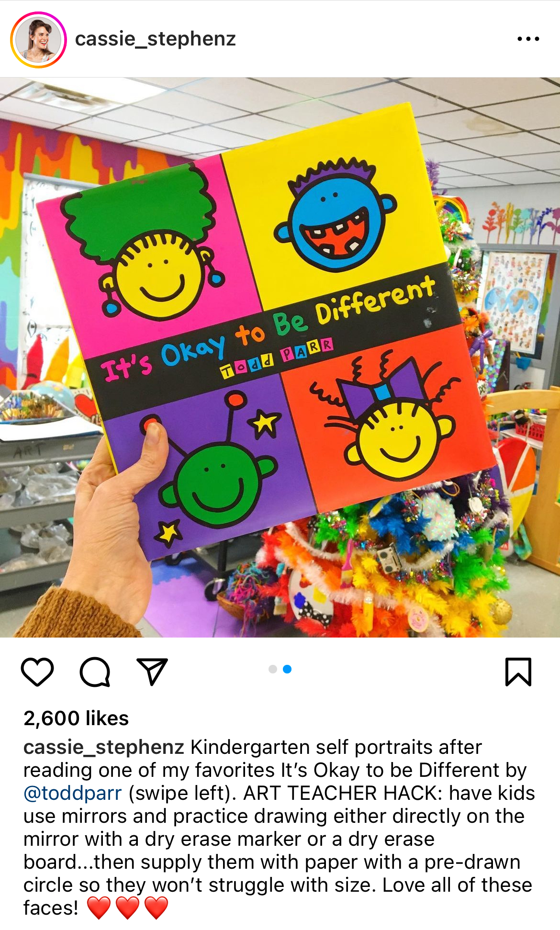This screenshot has height=930, width=560.
Task: View cassie_stephenz story via profile avatar
Action: tap(38, 40)
